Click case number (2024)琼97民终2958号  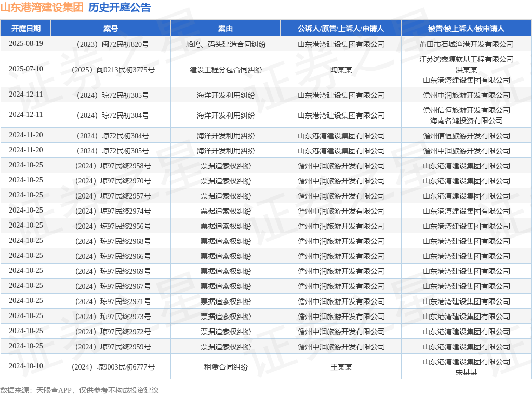[113, 166]
